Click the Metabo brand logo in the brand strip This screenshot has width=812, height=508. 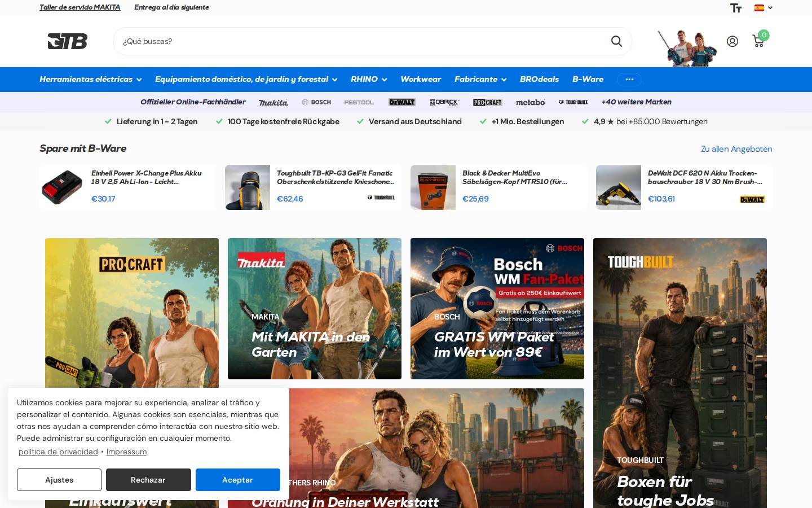(531, 102)
